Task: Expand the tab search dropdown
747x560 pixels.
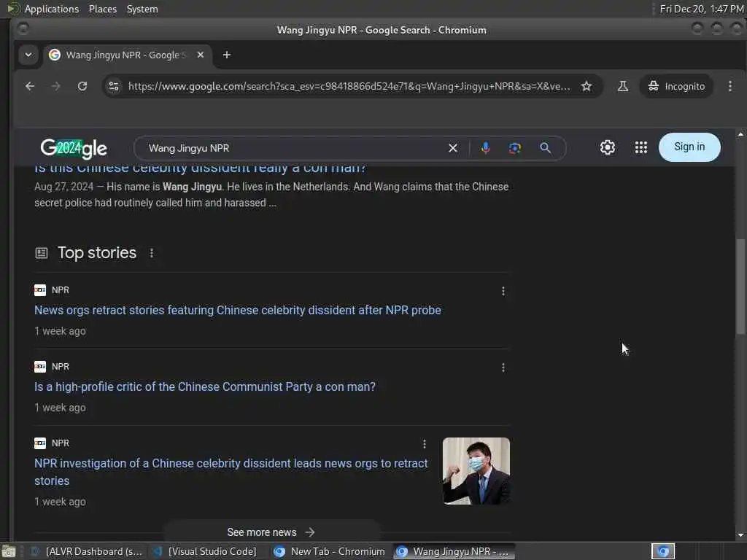Action: 28,55
